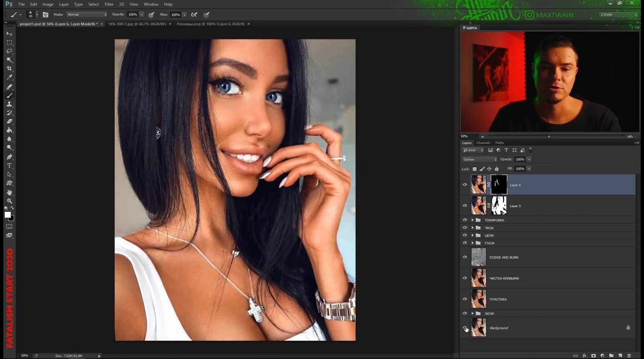The width and height of the screenshot is (644, 359).
Task: Switch to the Channels tab
Action: [x=483, y=143]
